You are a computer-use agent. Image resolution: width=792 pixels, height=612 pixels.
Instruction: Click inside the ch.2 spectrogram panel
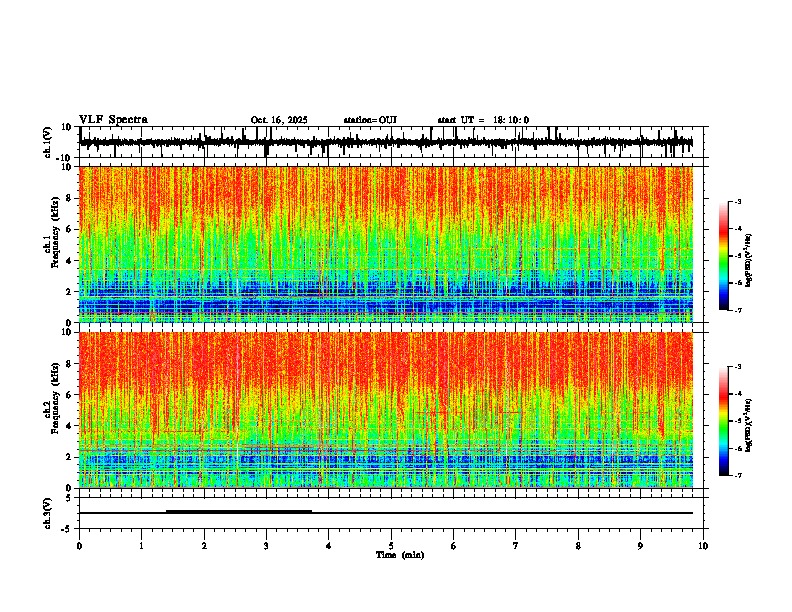coord(386,410)
